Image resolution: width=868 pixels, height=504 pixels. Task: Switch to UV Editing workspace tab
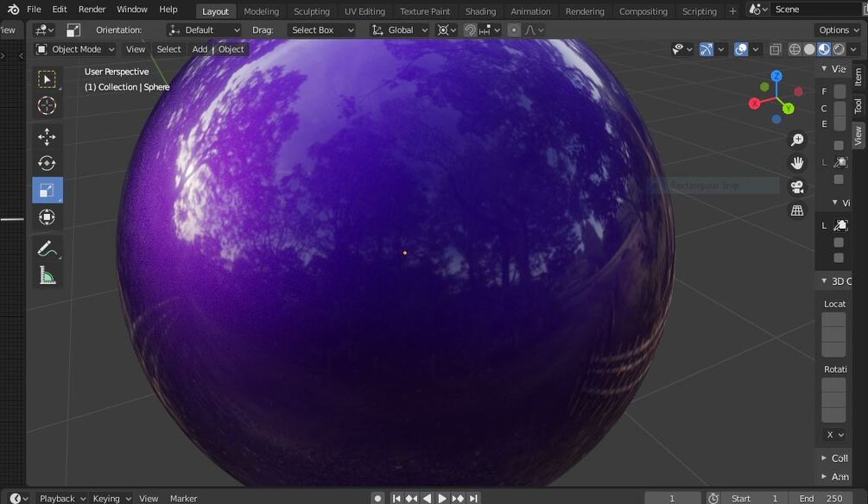click(x=364, y=11)
